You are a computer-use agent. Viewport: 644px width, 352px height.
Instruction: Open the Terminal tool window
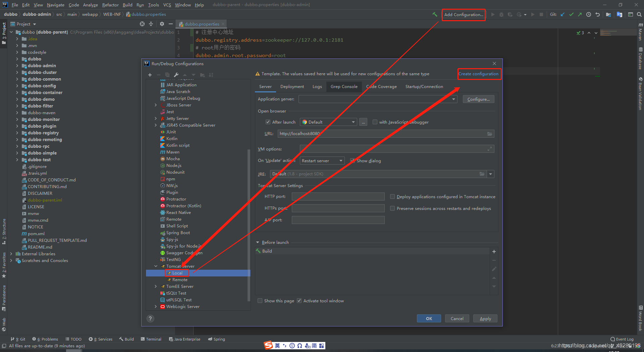click(151, 339)
